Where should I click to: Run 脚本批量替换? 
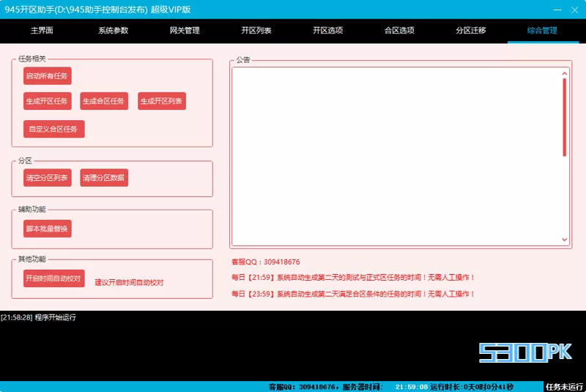coord(47,229)
